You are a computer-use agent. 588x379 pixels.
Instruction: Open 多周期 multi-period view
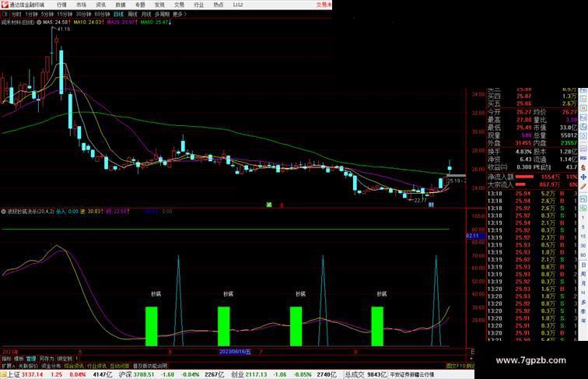[162, 14]
